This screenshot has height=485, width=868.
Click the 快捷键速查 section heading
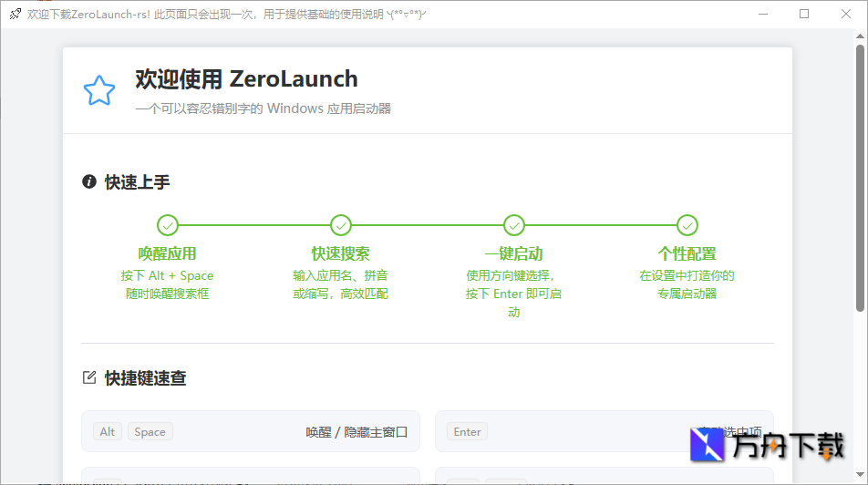coord(146,378)
